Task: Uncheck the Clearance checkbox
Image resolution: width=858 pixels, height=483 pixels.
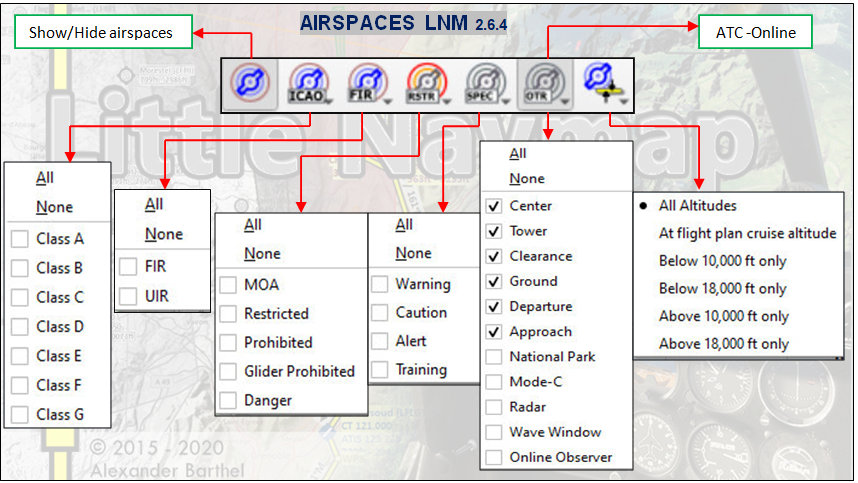Action: tap(494, 257)
